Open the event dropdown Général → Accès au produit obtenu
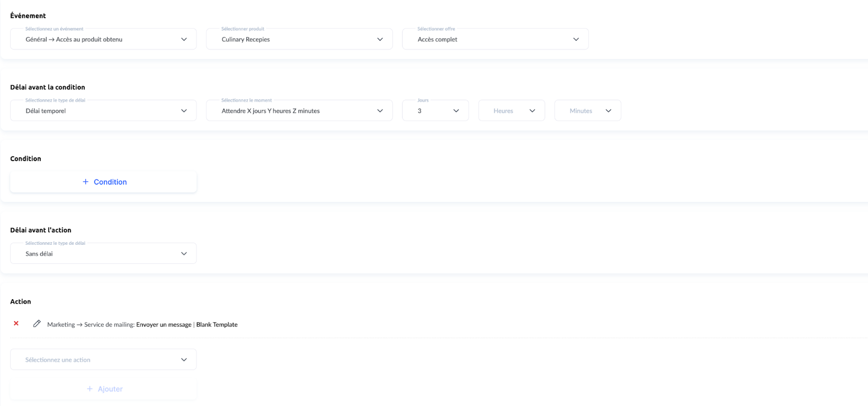 (x=103, y=40)
